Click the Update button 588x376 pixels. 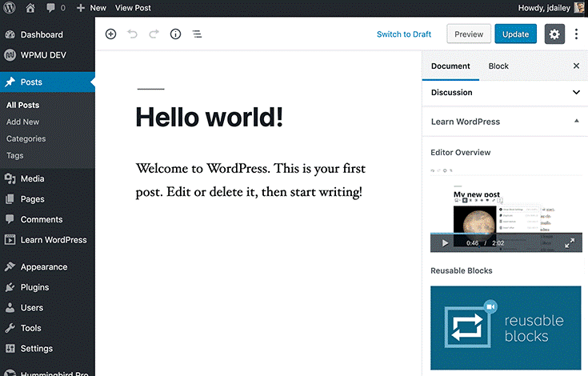[x=516, y=34]
